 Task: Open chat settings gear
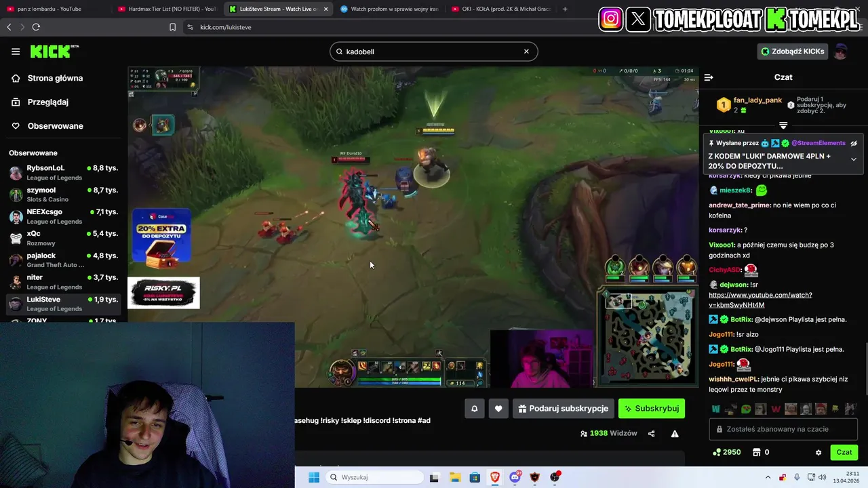818,453
